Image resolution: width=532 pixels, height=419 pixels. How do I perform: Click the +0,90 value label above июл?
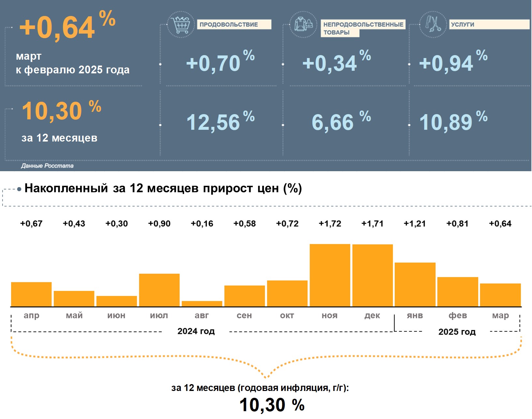point(159,224)
